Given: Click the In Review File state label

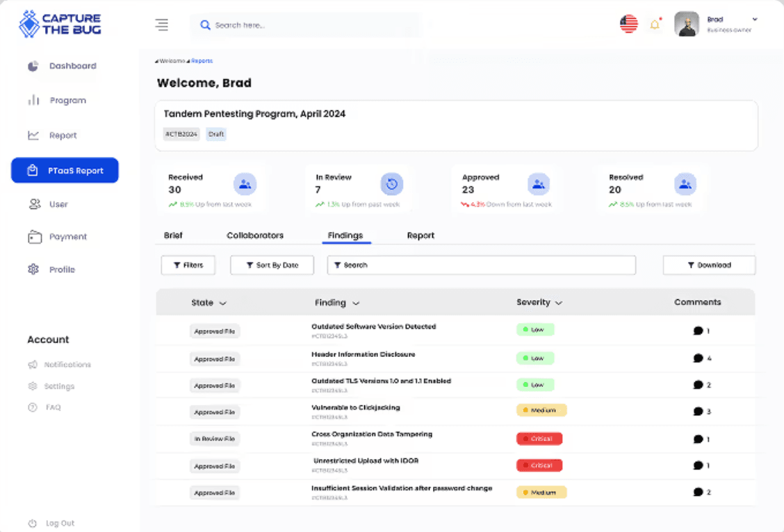Looking at the screenshot, I should (x=215, y=439).
